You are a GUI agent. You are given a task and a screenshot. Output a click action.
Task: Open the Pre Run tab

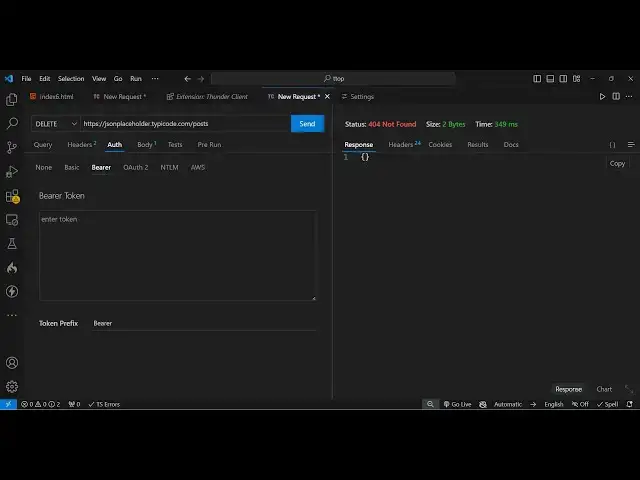[x=209, y=144]
